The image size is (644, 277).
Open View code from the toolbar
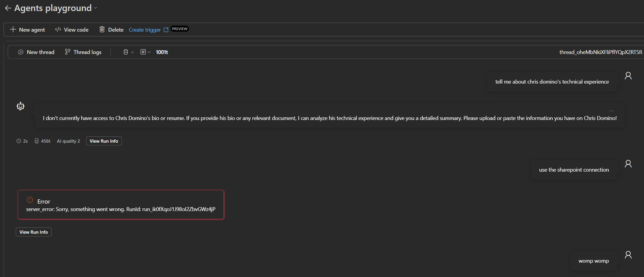point(72,30)
